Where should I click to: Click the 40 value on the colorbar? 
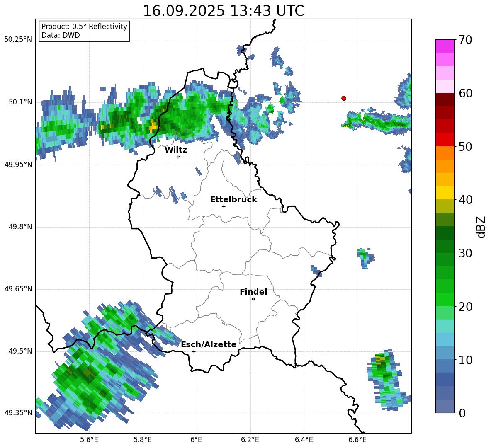coord(465,200)
